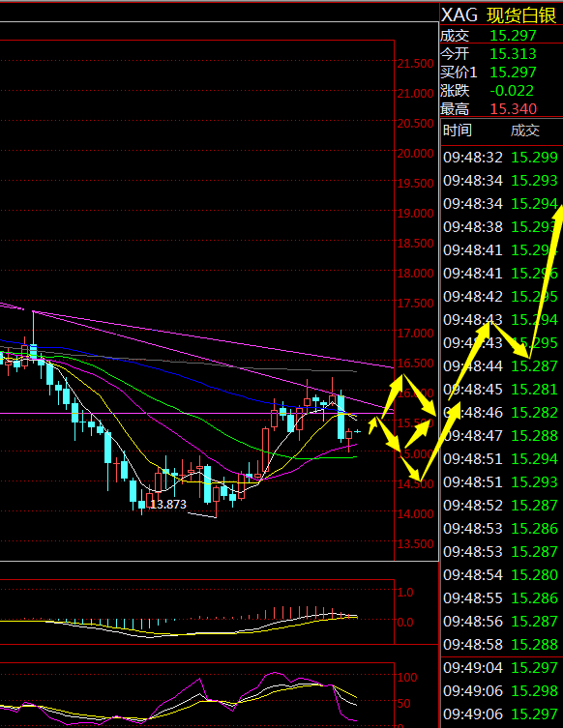Screen dimensions: 563x728
Task: Select the 09:48:32 tick row
Action: pyautogui.click(x=501, y=158)
